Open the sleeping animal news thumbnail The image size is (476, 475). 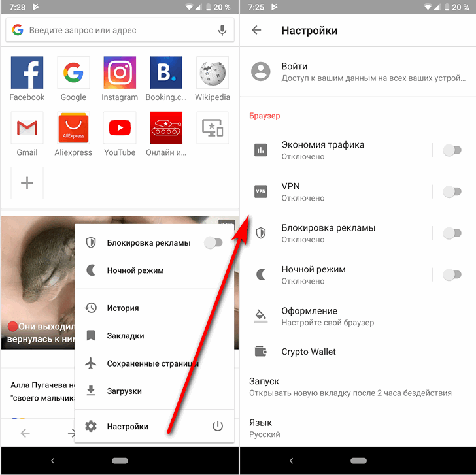38,282
